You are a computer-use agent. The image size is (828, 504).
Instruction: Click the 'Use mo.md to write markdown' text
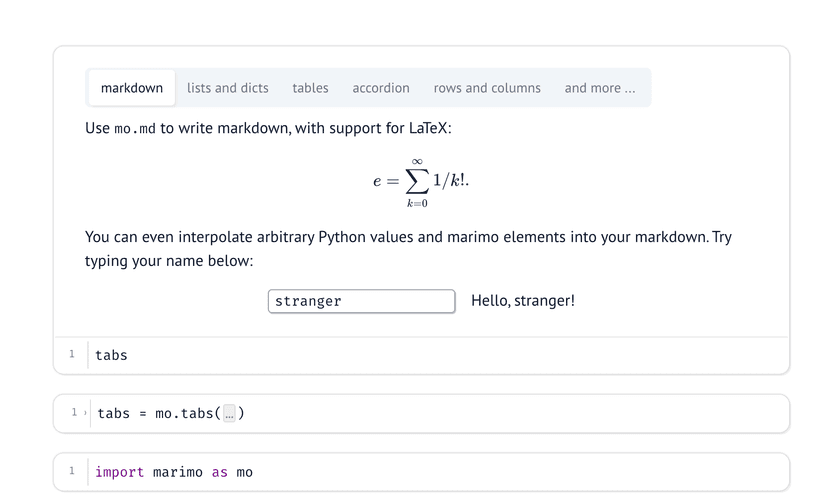point(268,128)
